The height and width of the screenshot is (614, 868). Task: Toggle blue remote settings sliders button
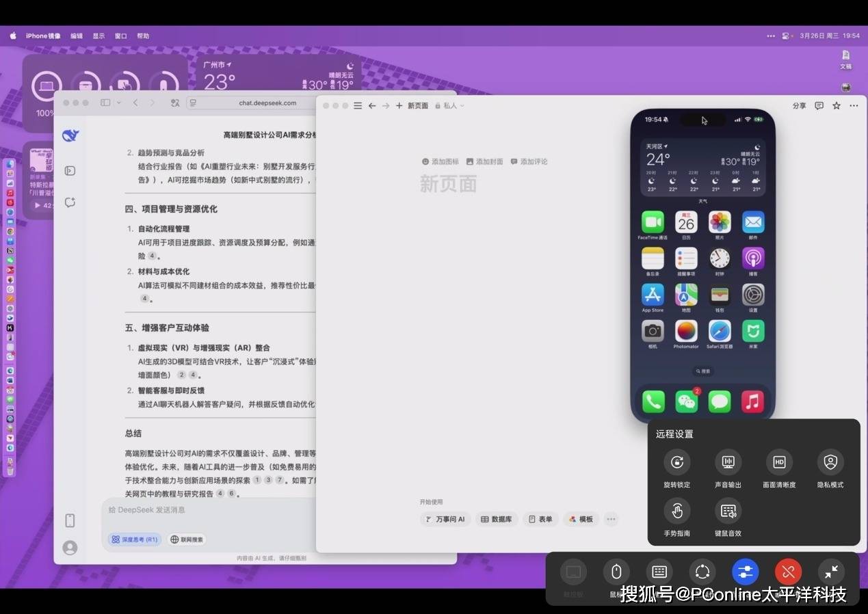click(x=745, y=572)
